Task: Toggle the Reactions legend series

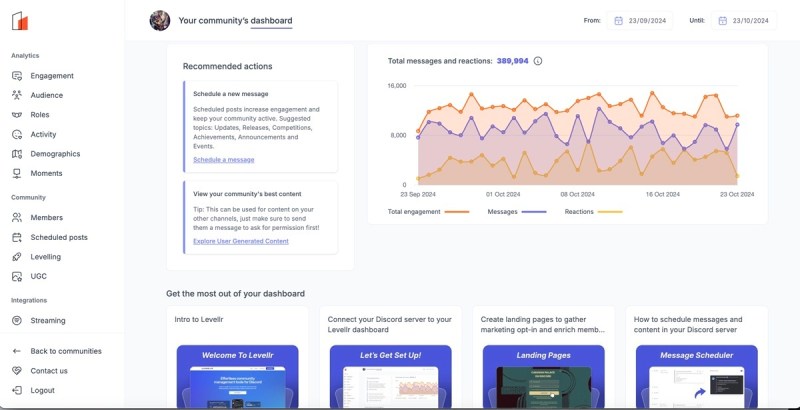Action: pos(593,212)
